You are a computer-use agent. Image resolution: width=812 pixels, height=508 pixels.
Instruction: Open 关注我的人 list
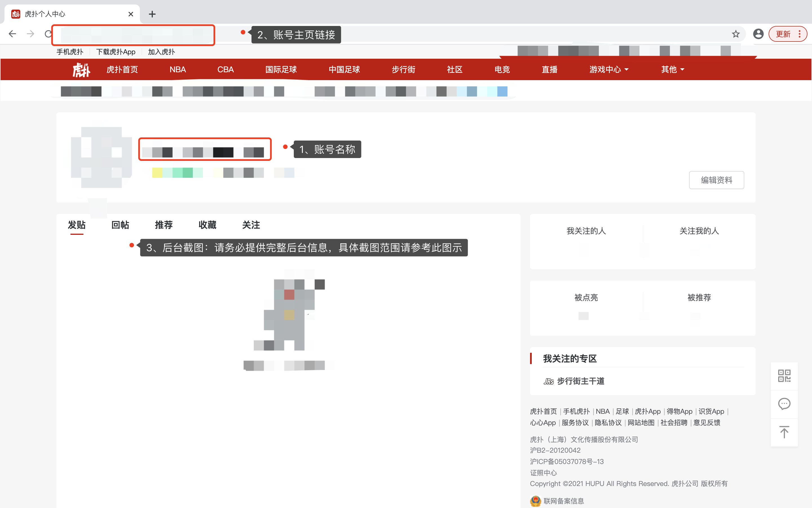click(699, 231)
